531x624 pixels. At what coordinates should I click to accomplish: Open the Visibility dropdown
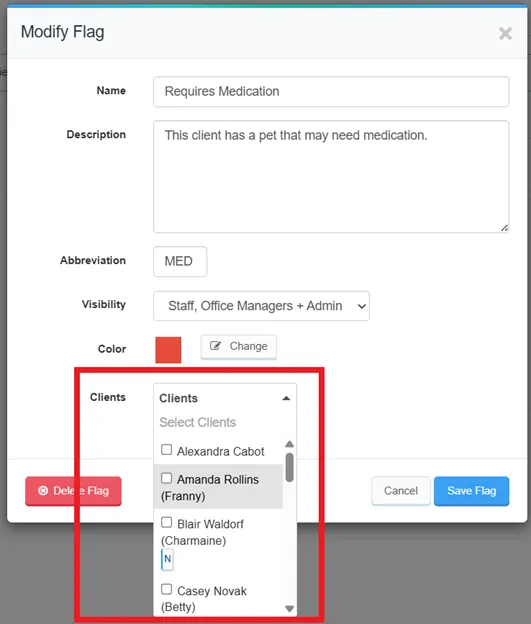coord(261,306)
